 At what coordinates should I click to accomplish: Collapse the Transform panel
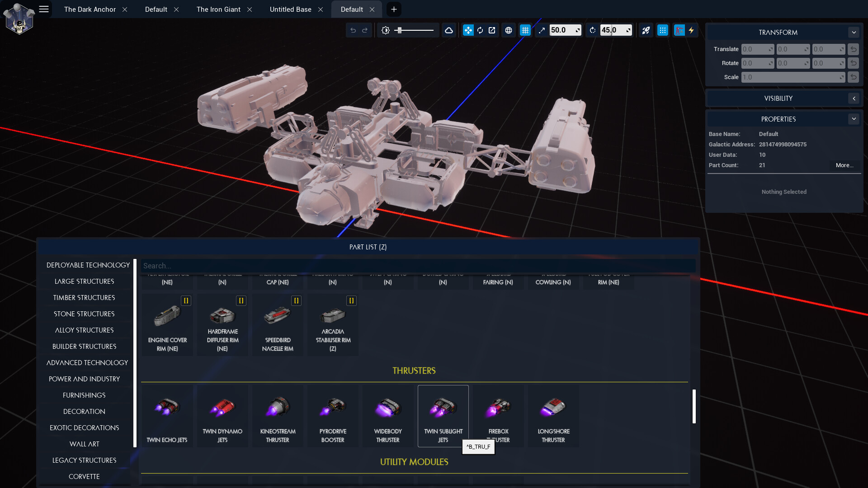click(854, 33)
